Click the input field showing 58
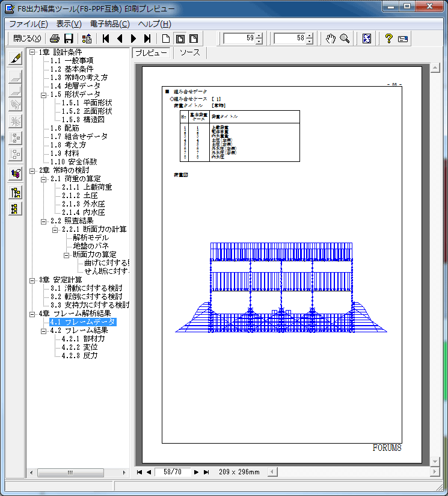Image resolution: width=448 pixels, height=496 pixels. click(290, 39)
